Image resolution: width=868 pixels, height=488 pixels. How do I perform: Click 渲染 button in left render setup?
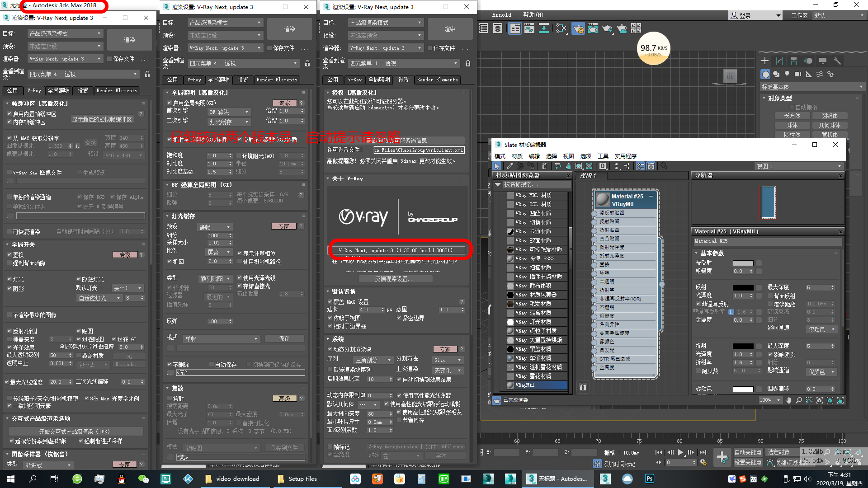pyautogui.click(x=129, y=40)
